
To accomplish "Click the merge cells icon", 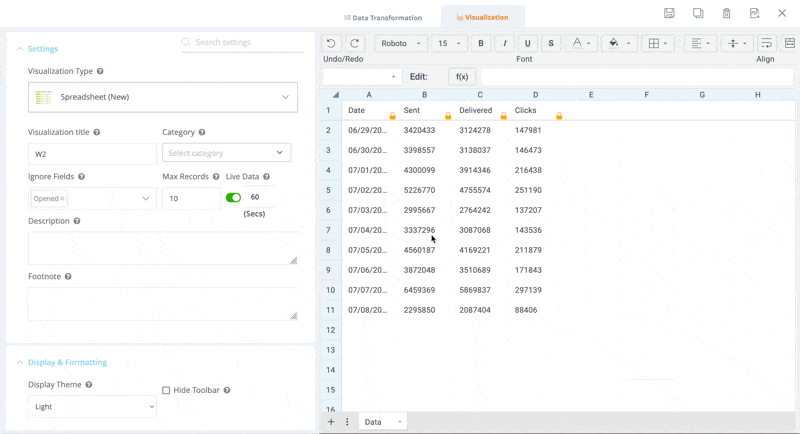I will point(790,43).
